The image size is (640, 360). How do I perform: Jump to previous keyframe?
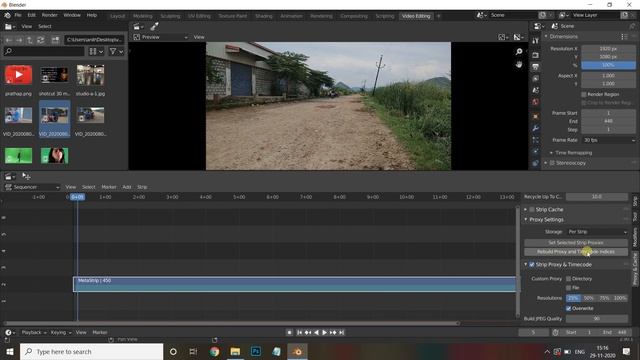coord(308,333)
